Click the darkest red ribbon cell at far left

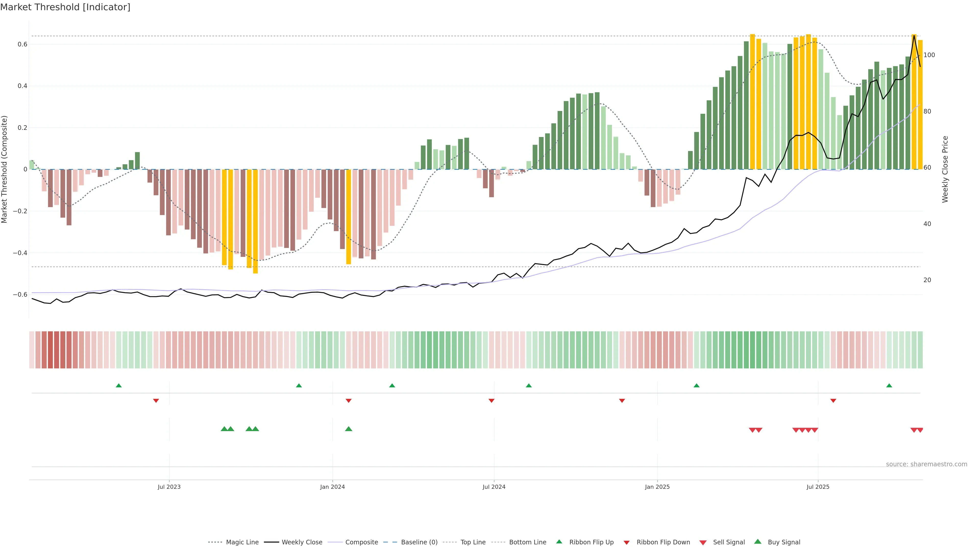point(50,350)
